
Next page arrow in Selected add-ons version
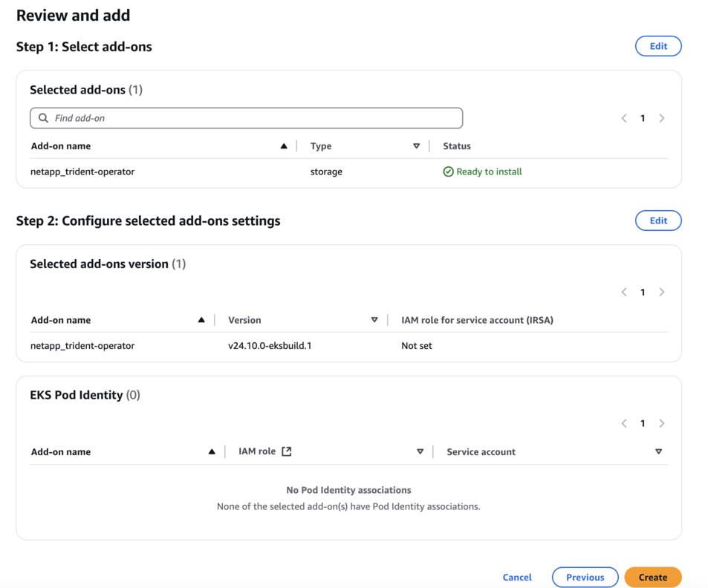coord(662,292)
